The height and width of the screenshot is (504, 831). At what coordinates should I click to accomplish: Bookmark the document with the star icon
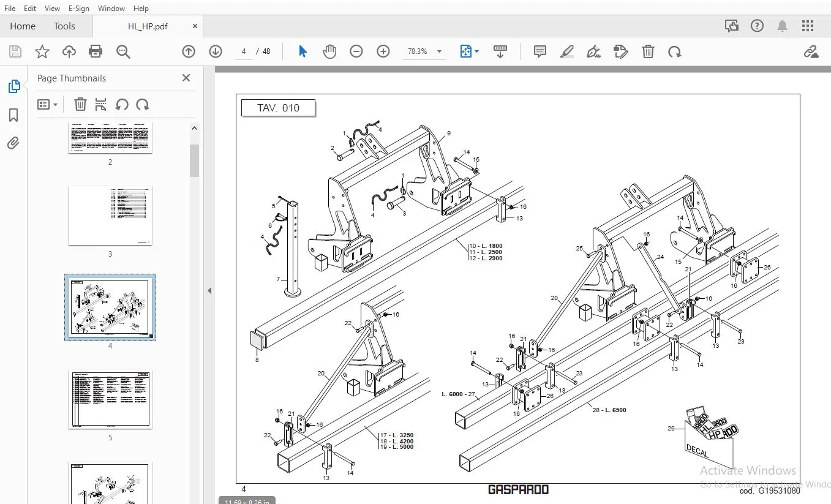[x=42, y=51]
